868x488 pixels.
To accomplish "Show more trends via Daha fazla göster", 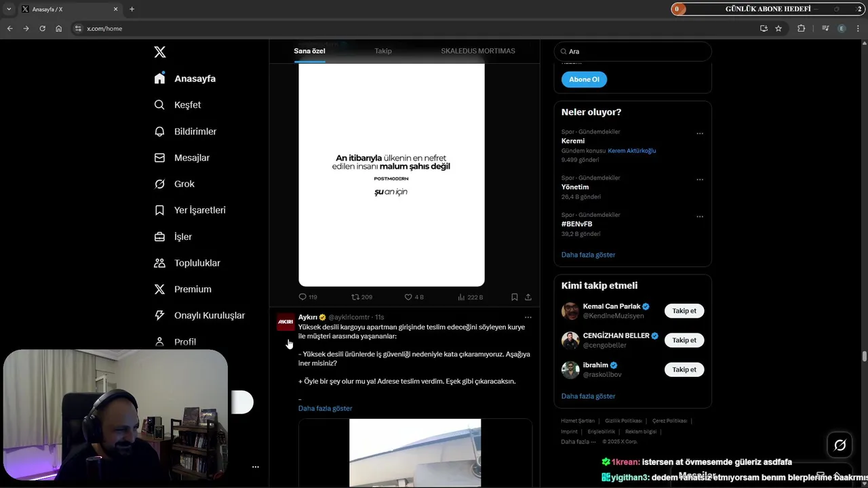I will [x=588, y=255].
